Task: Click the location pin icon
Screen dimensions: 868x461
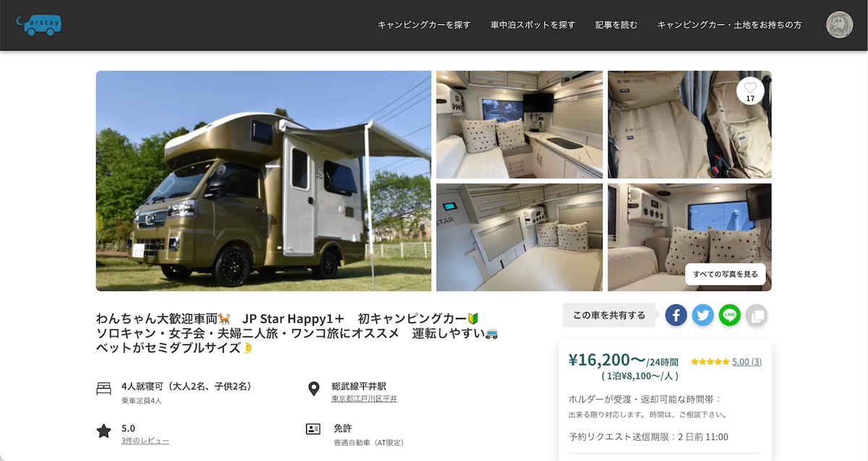Action: pos(313,389)
